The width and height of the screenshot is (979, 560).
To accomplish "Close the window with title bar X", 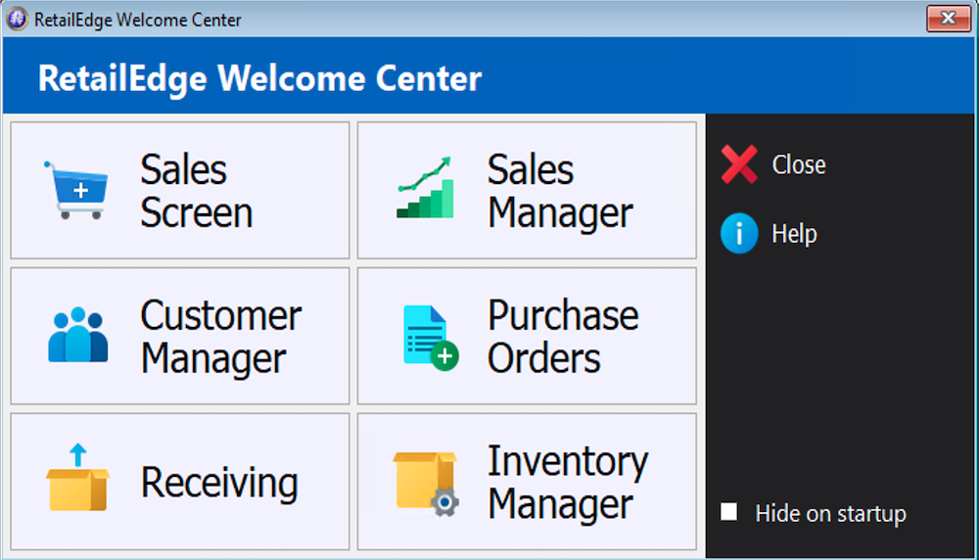I will [x=948, y=19].
